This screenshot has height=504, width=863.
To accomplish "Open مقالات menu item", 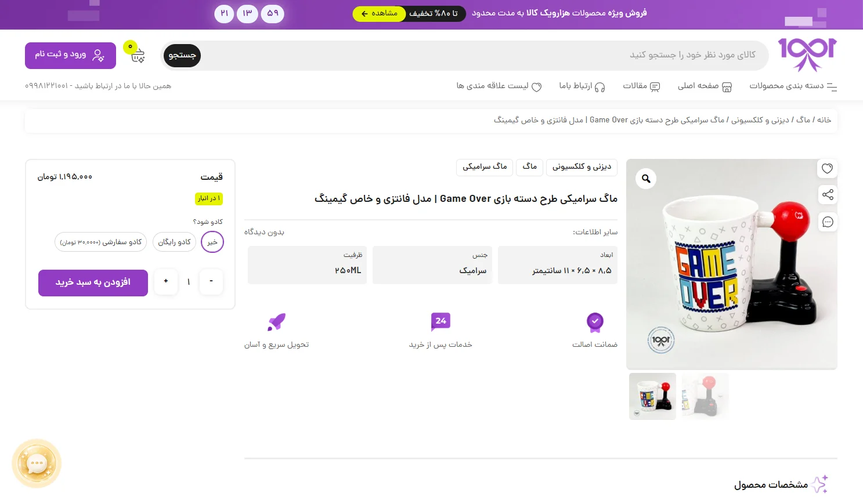I will [x=641, y=86].
